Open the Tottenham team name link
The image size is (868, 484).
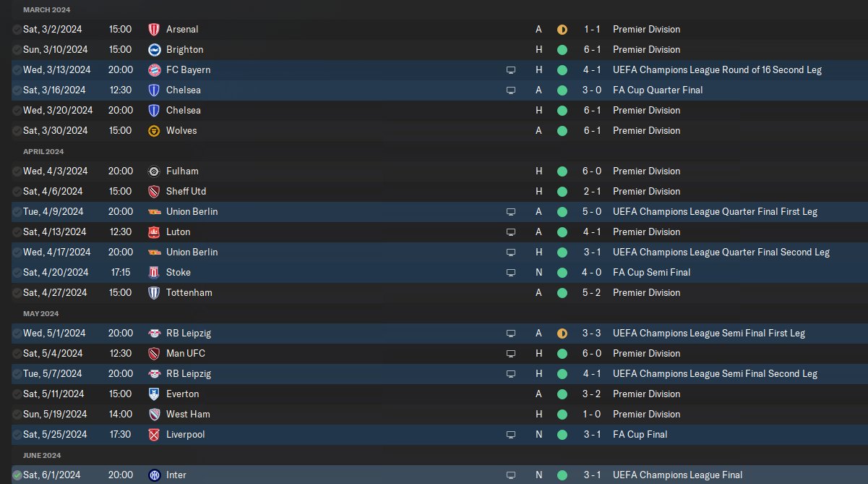click(x=189, y=293)
